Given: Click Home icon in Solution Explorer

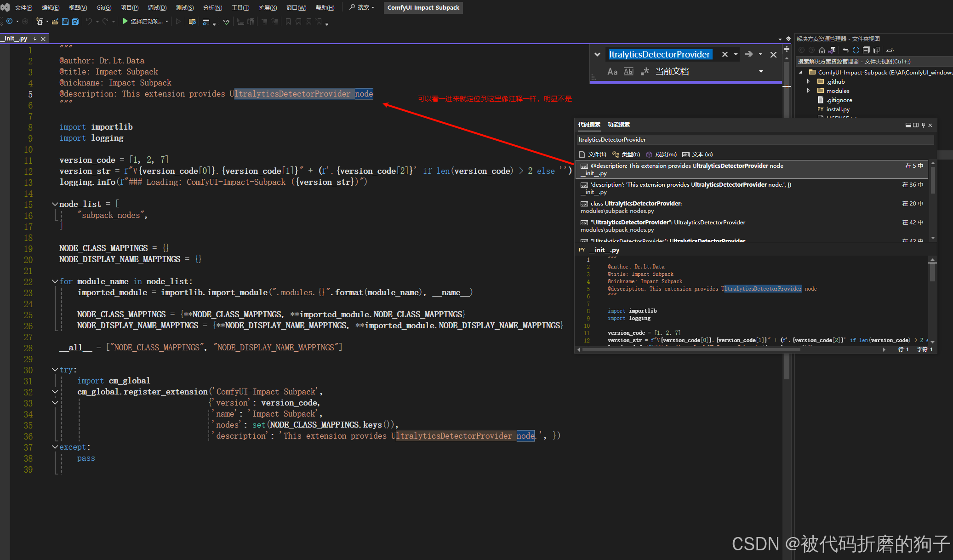Looking at the screenshot, I should coord(822,50).
